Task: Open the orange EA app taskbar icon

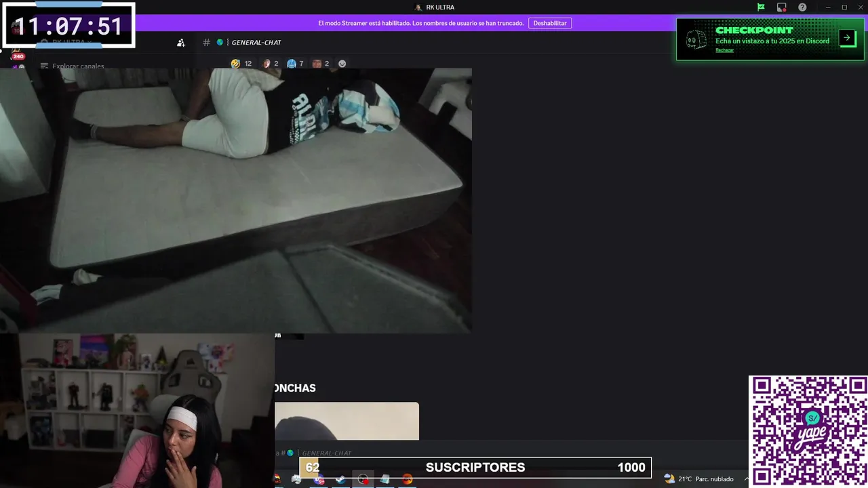Action: coord(407,479)
